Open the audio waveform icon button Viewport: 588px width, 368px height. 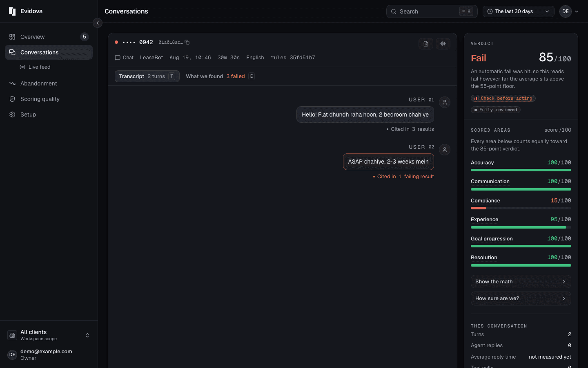tap(443, 44)
